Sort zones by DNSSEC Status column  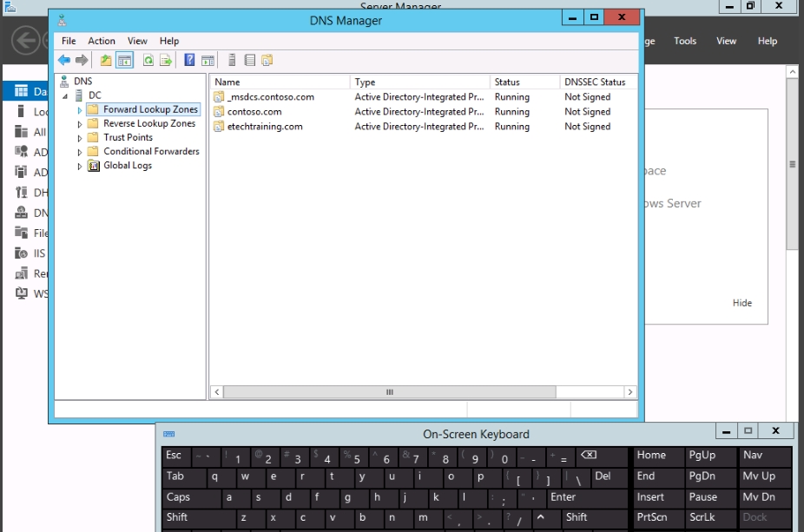[x=595, y=82]
